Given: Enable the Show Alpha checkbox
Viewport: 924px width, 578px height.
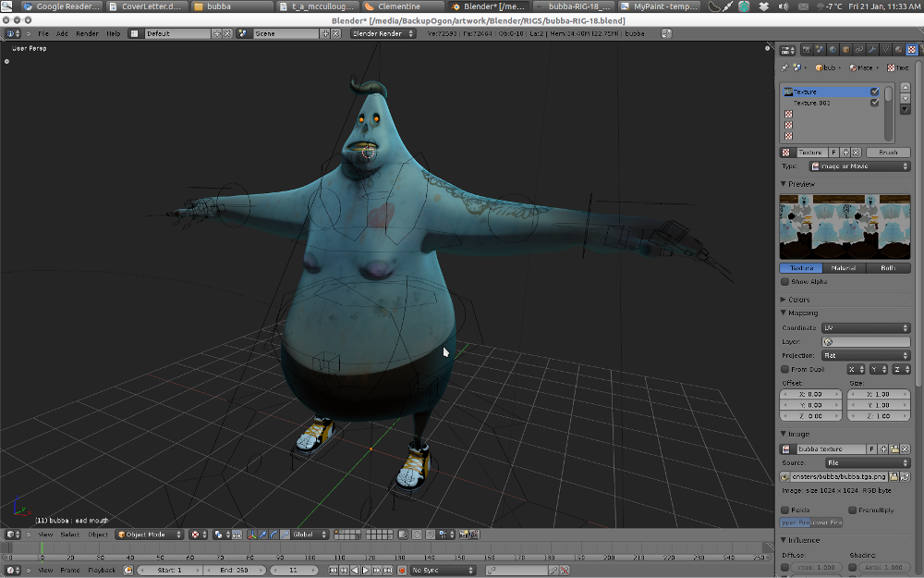Looking at the screenshot, I should point(784,282).
